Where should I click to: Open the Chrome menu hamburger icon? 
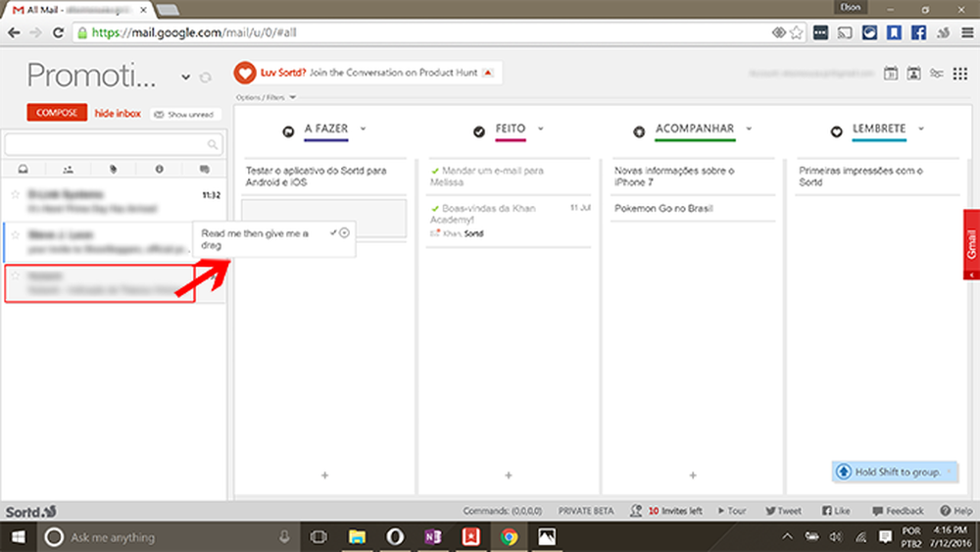tap(967, 32)
